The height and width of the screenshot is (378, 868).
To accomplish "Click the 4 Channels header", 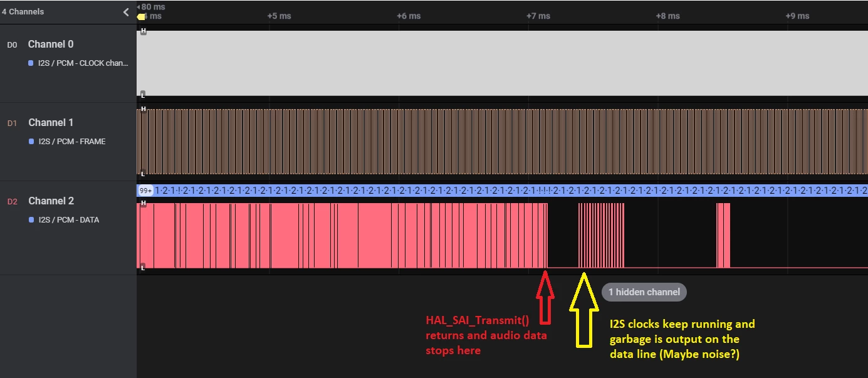I will coord(23,12).
